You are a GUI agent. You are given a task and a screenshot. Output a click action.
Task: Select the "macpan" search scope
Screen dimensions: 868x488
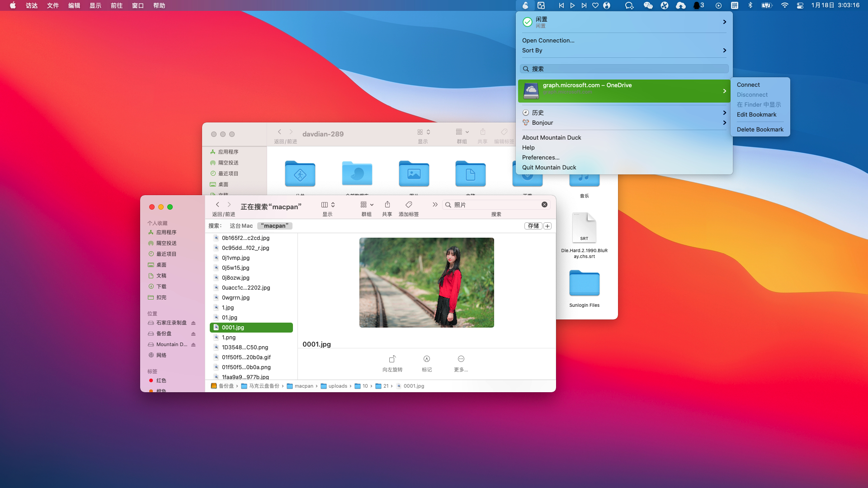[274, 226]
